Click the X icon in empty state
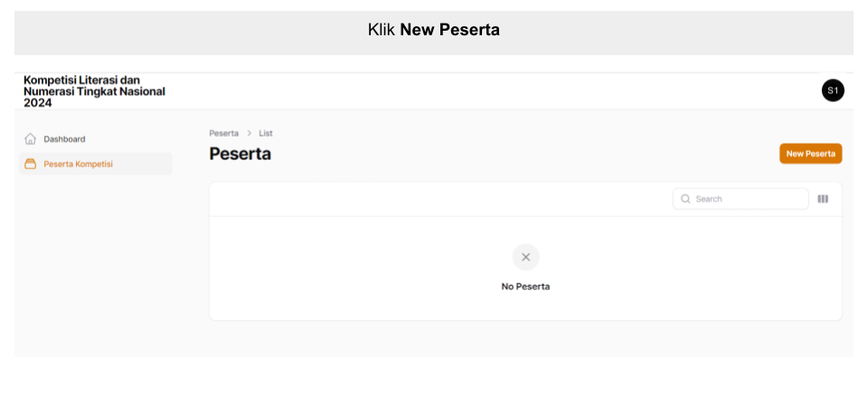This screenshot has width=868, height=414. tap(526, 257)
